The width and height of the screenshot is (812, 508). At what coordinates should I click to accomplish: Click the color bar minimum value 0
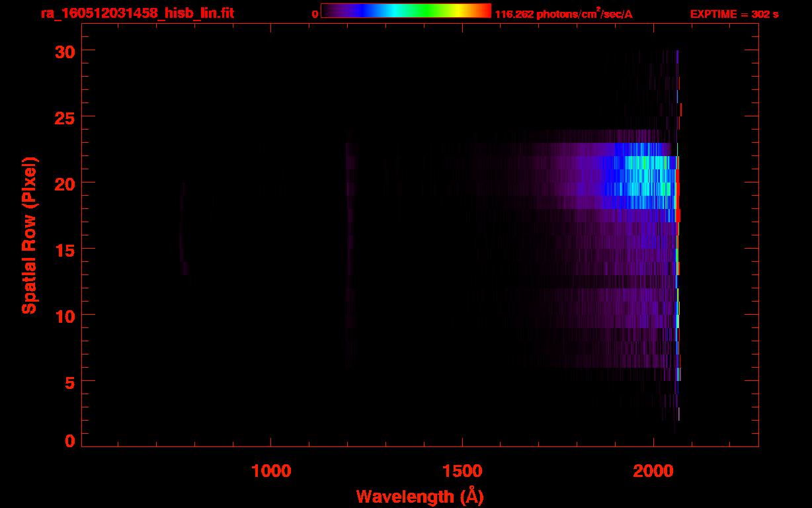pos(315,15)
